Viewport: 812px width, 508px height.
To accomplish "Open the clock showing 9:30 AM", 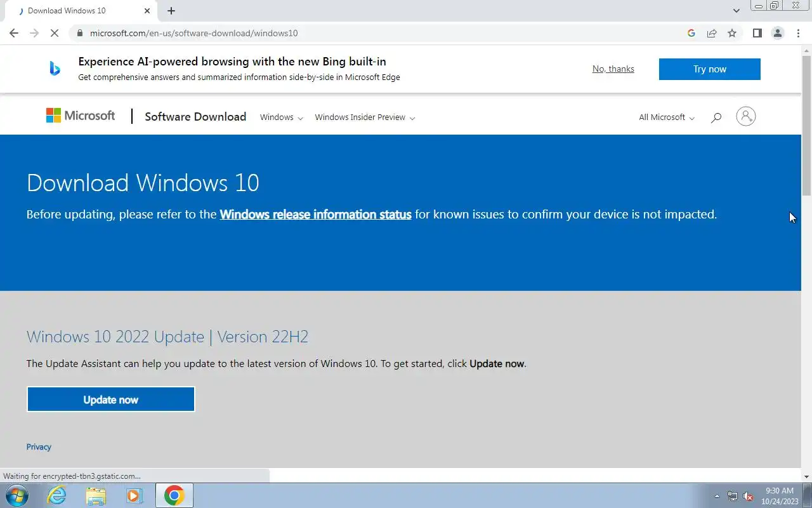I will (x=780, y=496).
